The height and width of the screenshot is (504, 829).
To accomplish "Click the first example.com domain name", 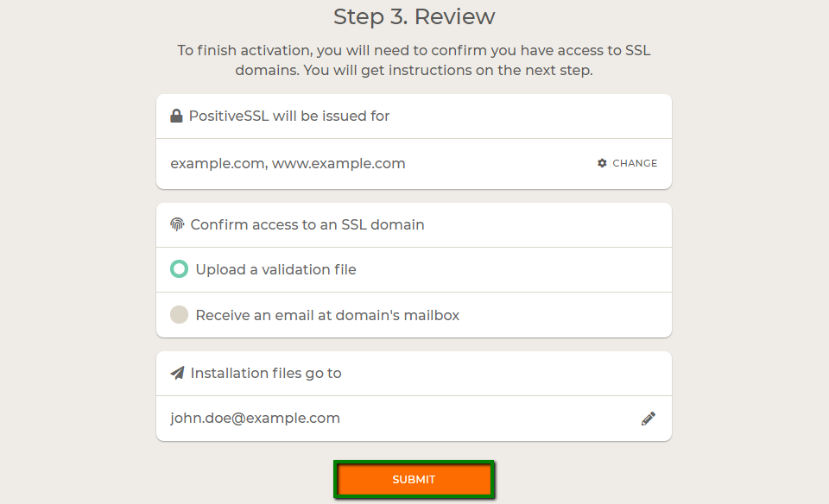I will (x=218, y=163).
